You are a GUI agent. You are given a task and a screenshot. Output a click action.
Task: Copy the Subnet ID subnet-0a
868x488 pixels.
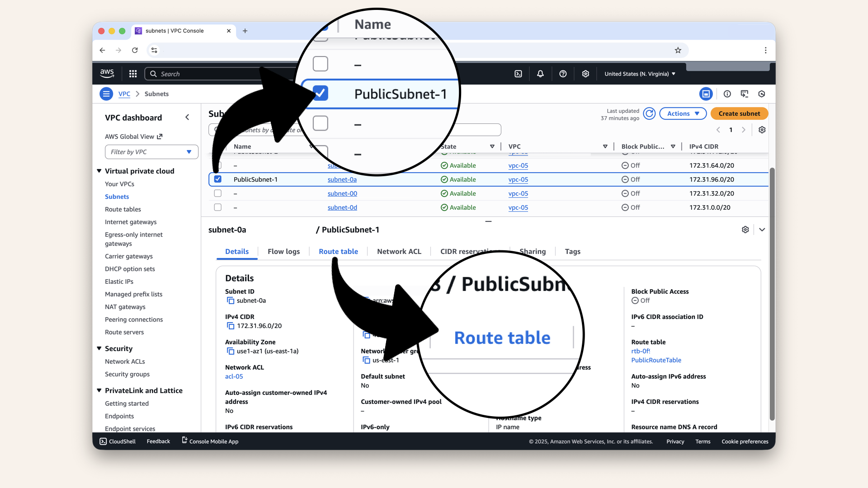230,300
